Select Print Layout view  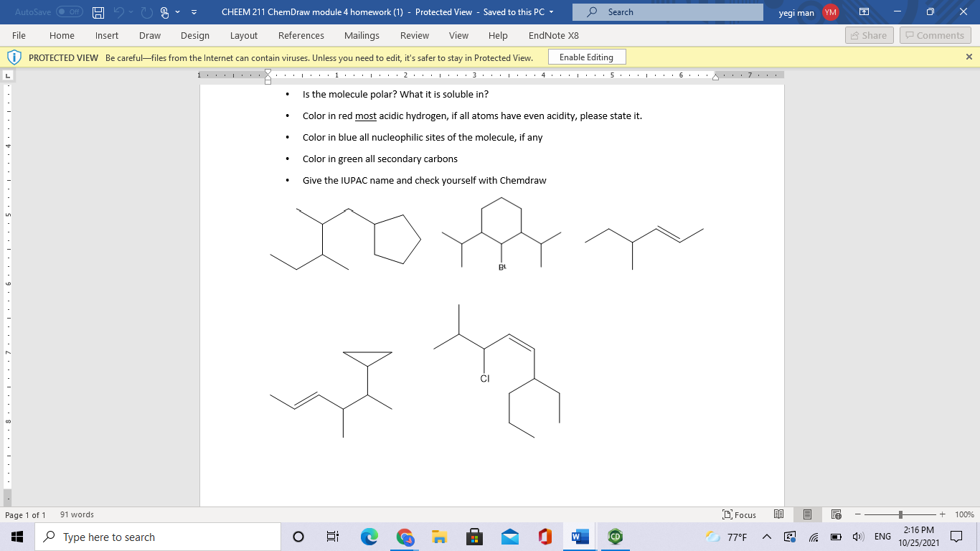(x=807, y=514)
